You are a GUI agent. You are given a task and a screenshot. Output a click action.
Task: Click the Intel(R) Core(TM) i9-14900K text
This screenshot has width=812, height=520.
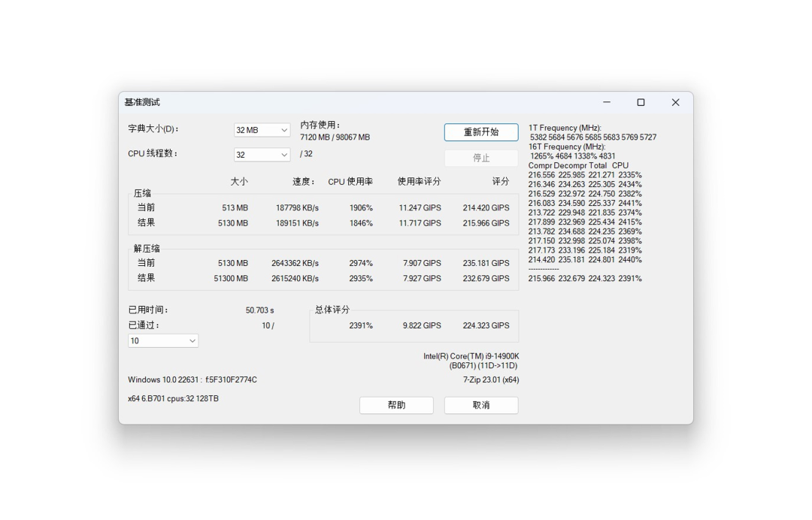471,356
